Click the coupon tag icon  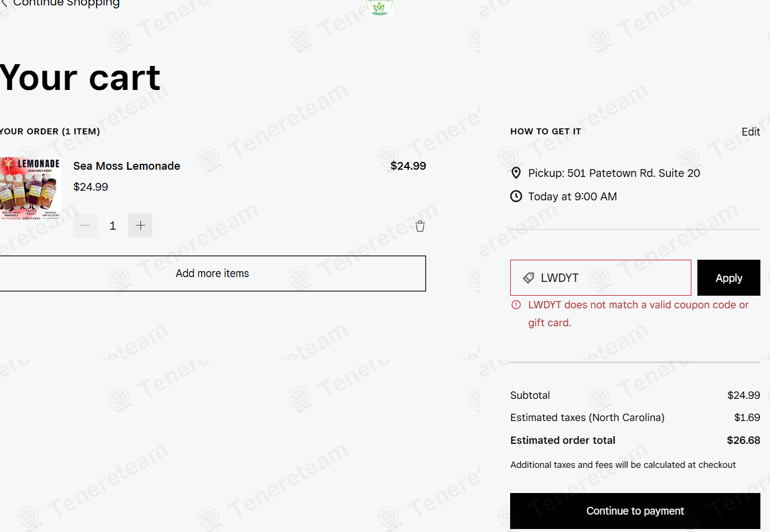(x=528, y=278)
